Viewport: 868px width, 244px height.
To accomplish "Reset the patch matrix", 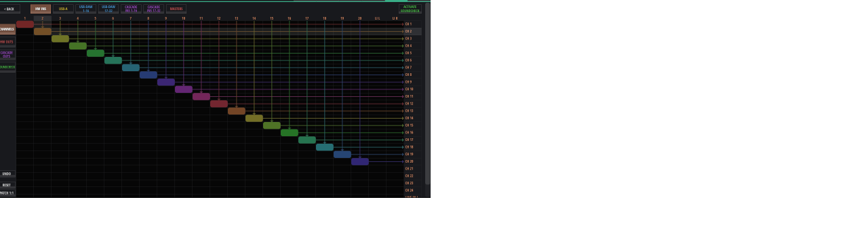I will [x=7, y=185].
